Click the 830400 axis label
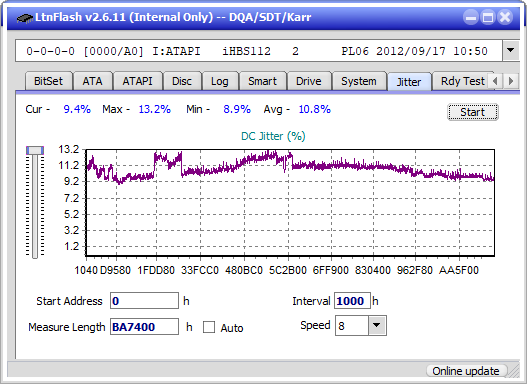Viewport: 527px width, 384px height. pyautogui.click(x=373, y=270)
